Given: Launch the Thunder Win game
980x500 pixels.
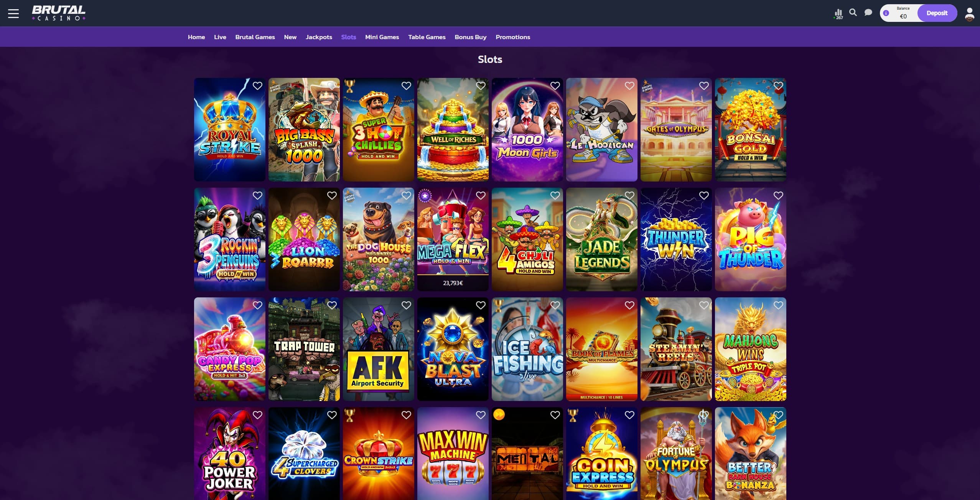Looking at the screenshot, I should click(676, 239).
